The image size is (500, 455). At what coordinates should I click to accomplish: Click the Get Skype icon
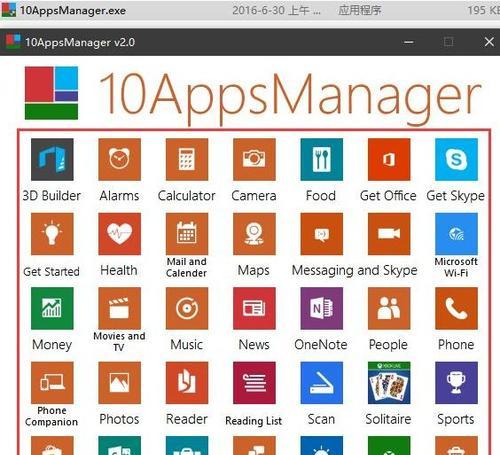coord(456,159)
